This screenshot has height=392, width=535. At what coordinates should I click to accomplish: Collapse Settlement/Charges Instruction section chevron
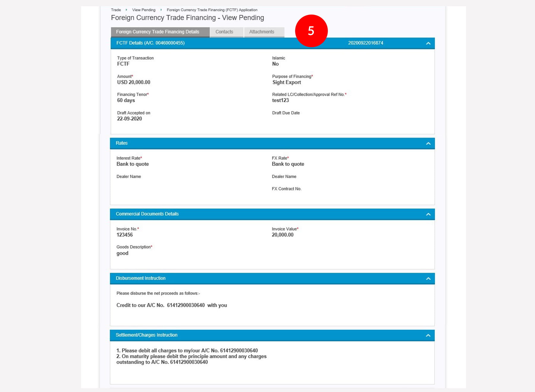[x=428, y=335]
